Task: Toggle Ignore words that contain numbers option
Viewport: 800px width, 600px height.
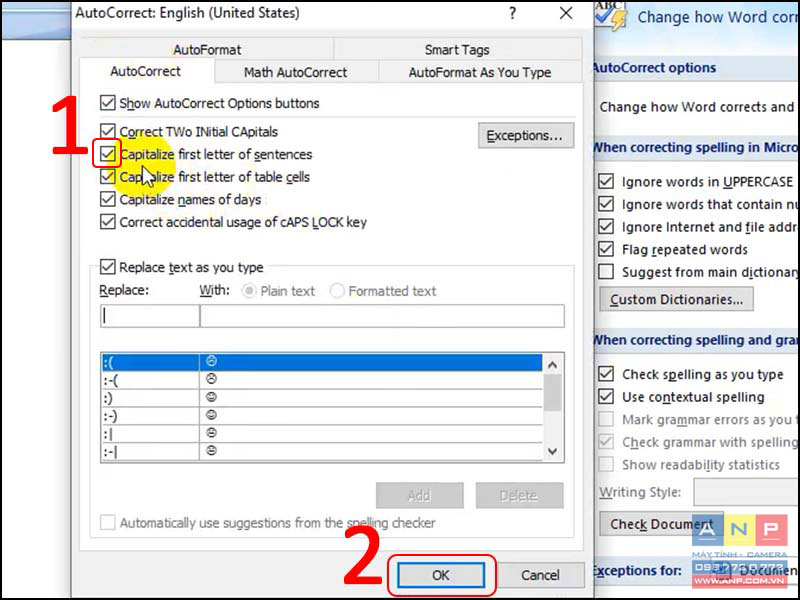Action: 606,204
